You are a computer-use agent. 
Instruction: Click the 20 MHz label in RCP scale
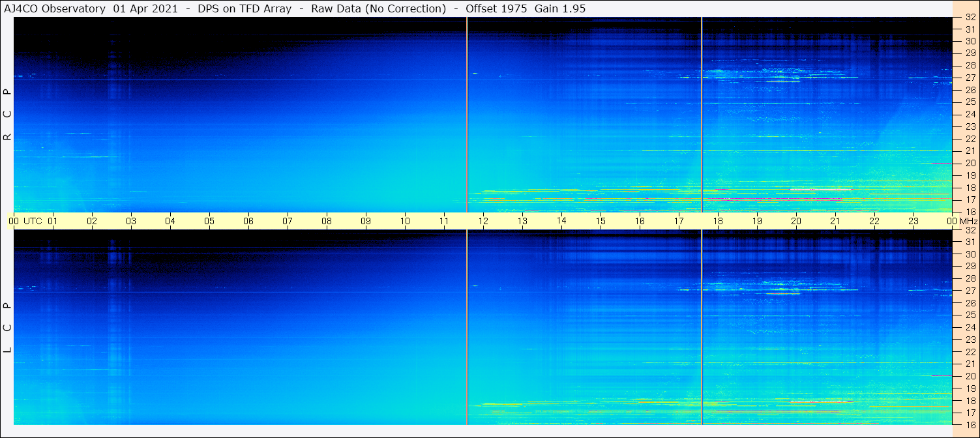point(970,163)
